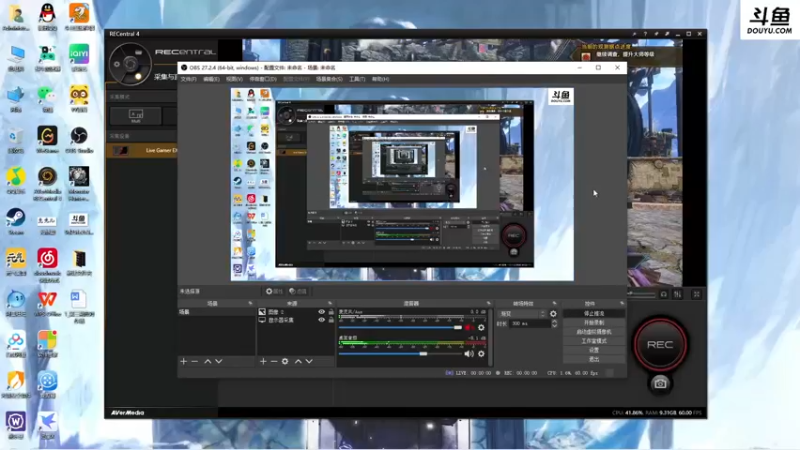Screen dimensions: 800x450
Task: Click the transition duration 300 ms field
Action: 530,323
